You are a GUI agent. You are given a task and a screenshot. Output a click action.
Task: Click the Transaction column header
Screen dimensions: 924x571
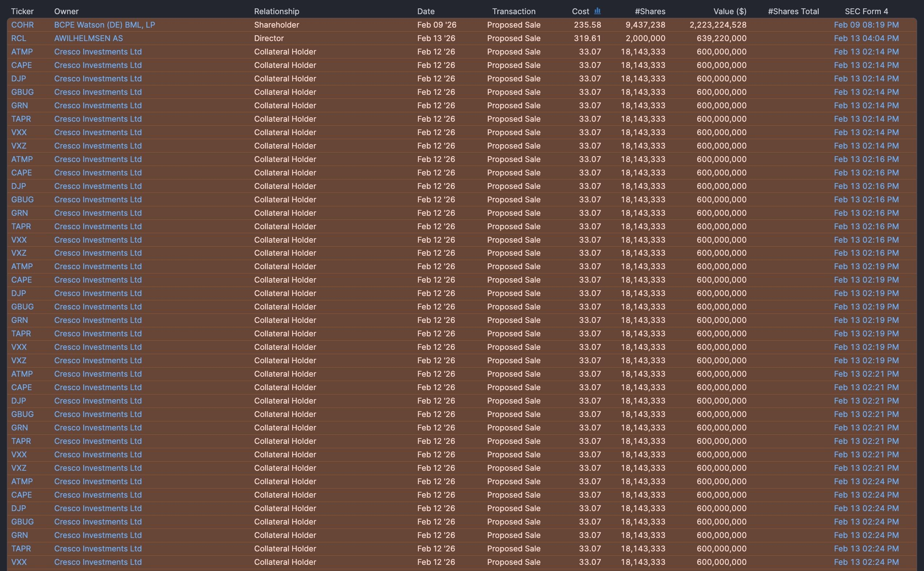(x=514, y=11)
